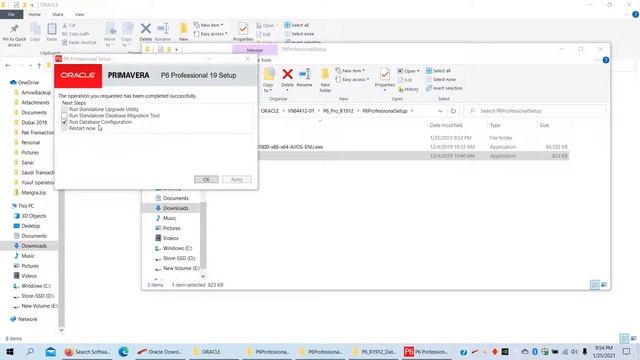Click Invert selection in P6ProfessionalSetup window

pos(444,88)
